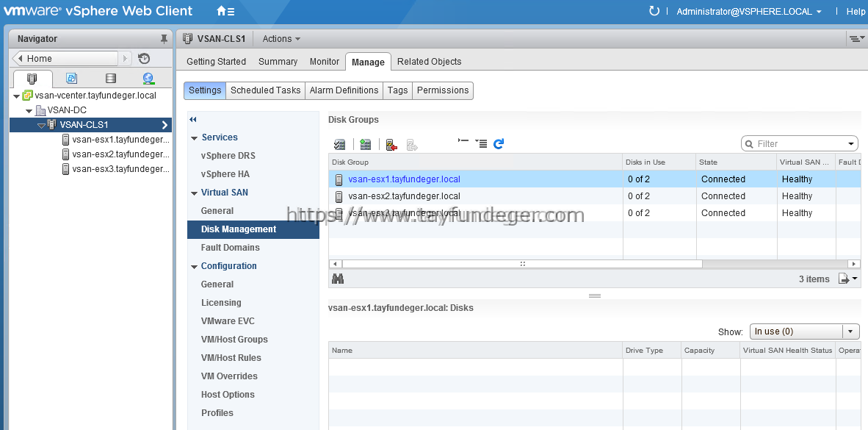Image resolution: width=868 pixels, height=430 pixels.
Task: Switch to the Summary tab
Action: [x=278, y=62]
